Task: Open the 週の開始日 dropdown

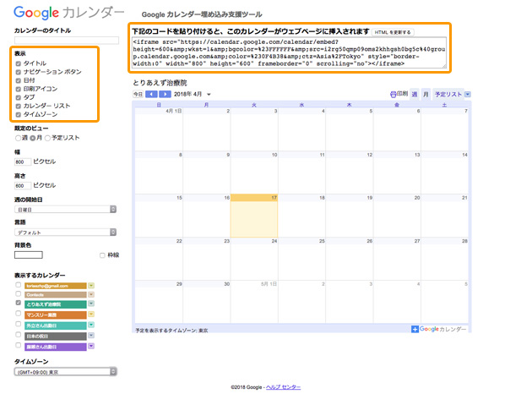Action: 65,209
